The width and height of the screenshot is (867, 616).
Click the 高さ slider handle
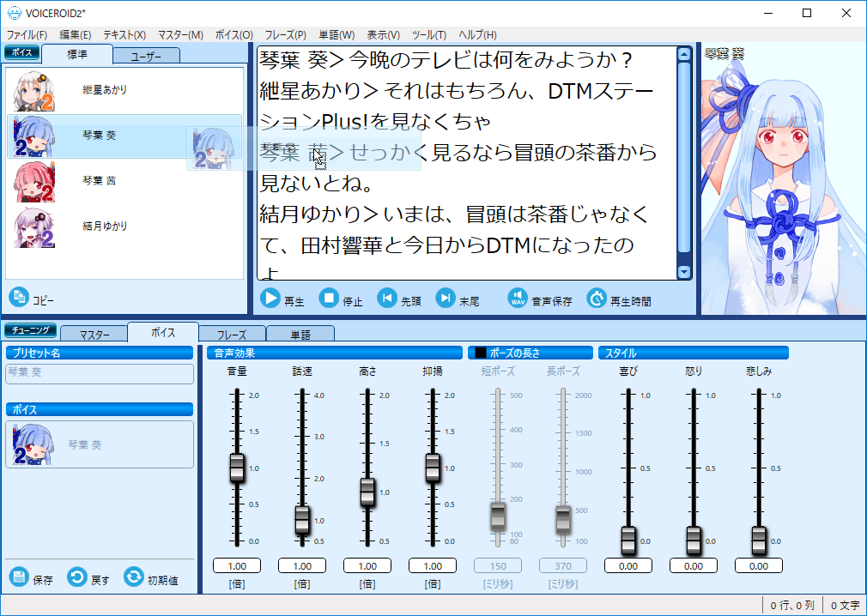[367, 492]
